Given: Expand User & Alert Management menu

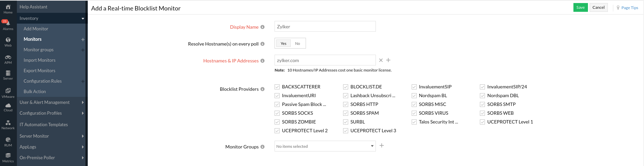Looking at the screenshot, I should click(51, 102).
